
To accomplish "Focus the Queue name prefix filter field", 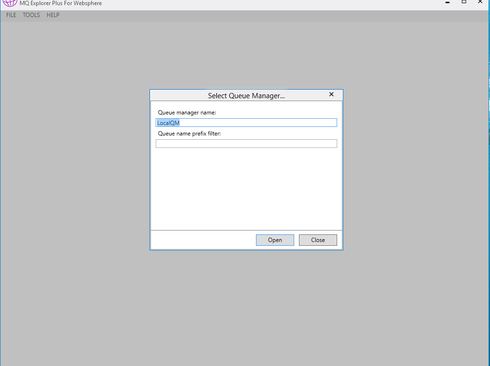I will point(246,144).
